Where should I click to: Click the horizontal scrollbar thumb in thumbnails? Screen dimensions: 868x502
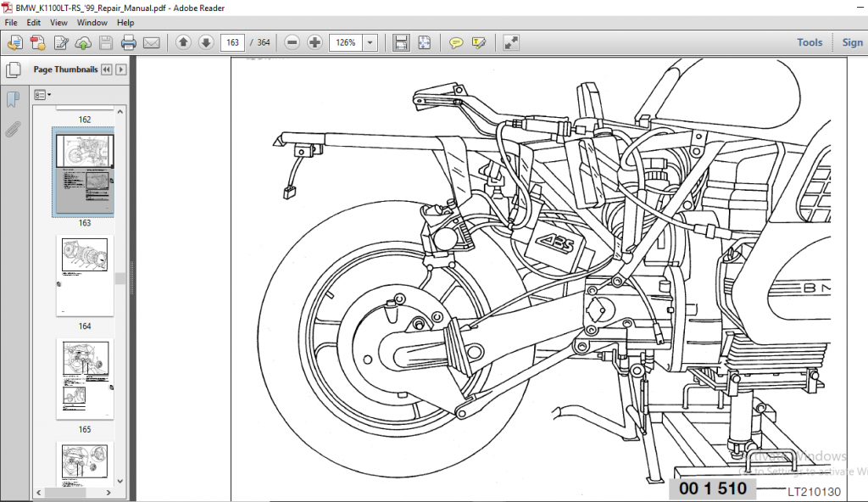click(65, 493)
